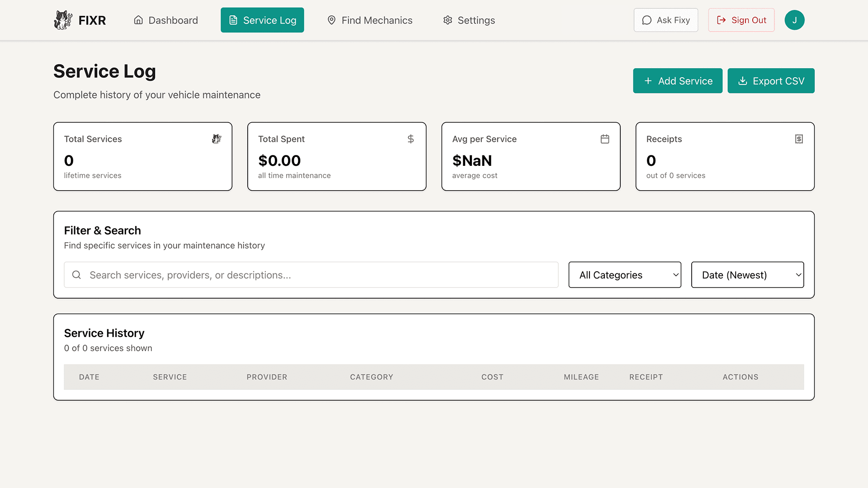Click the document icon on Service Log tab
868x488 pixels.
[x=233, y=20]
